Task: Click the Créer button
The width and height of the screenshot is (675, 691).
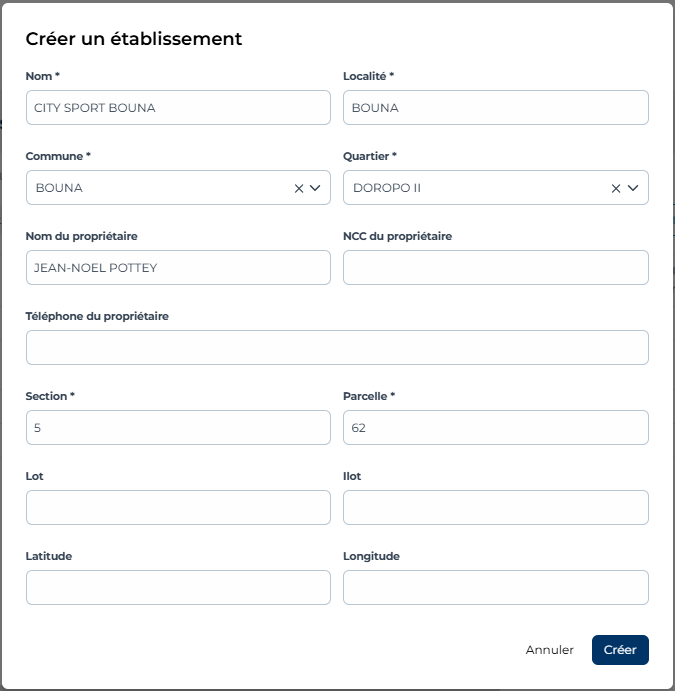Action: point(620,650)
